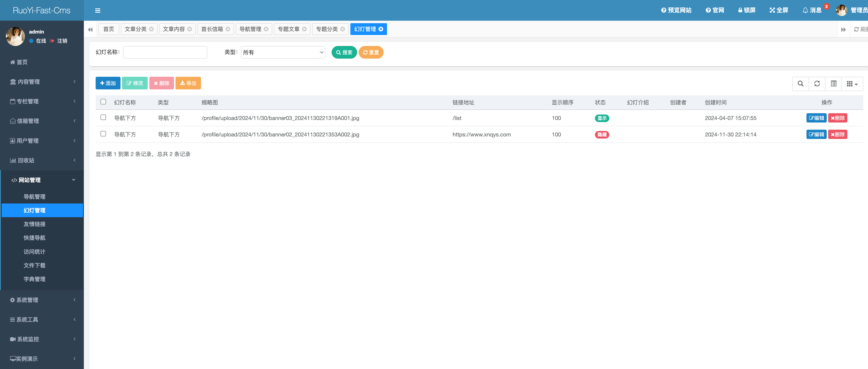Open the 类型 dropdown showing 所有
Screen dimensions: 868x369
283,52
